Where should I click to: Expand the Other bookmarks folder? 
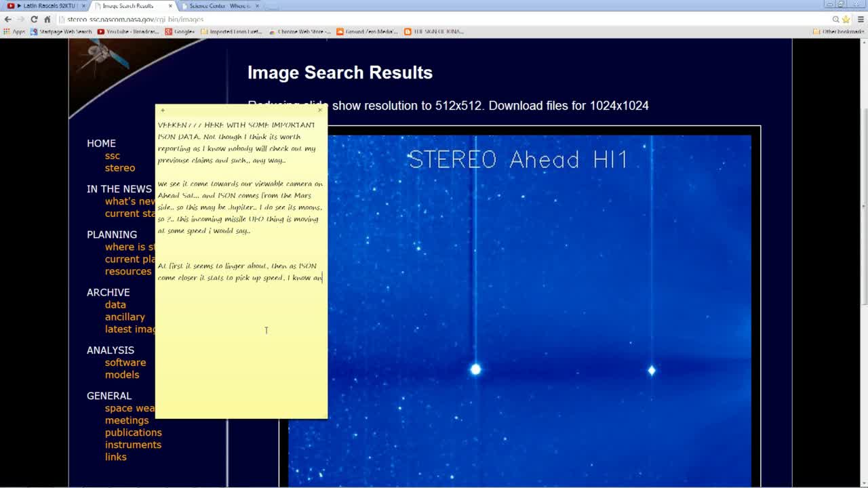[838, 31]
